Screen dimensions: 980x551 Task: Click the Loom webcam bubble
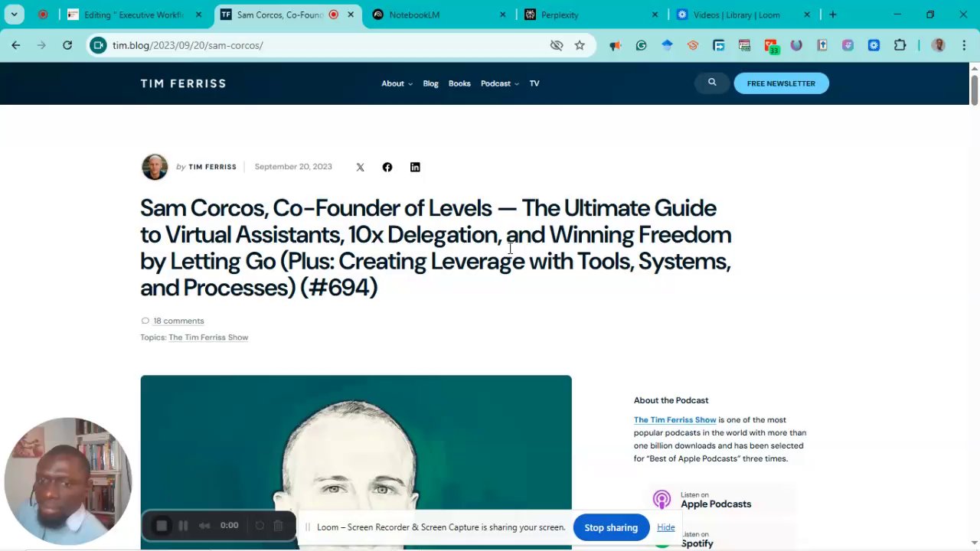coord(68,481)
